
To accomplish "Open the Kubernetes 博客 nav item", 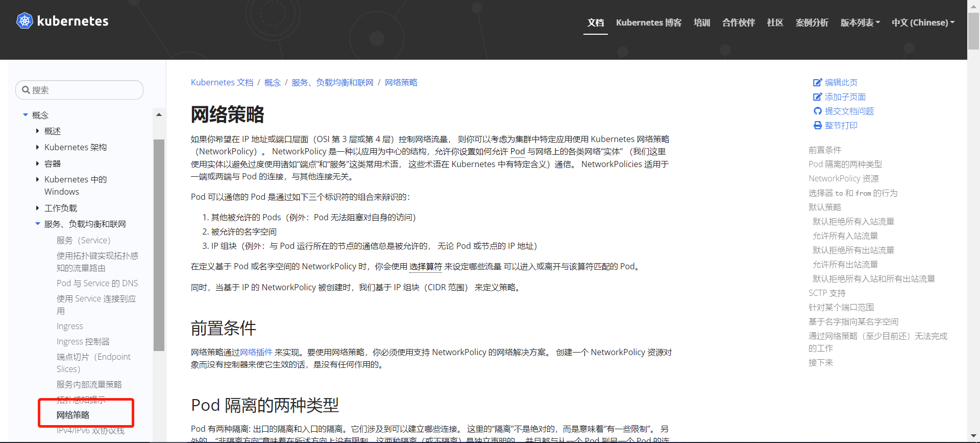I will pos(649,22).
